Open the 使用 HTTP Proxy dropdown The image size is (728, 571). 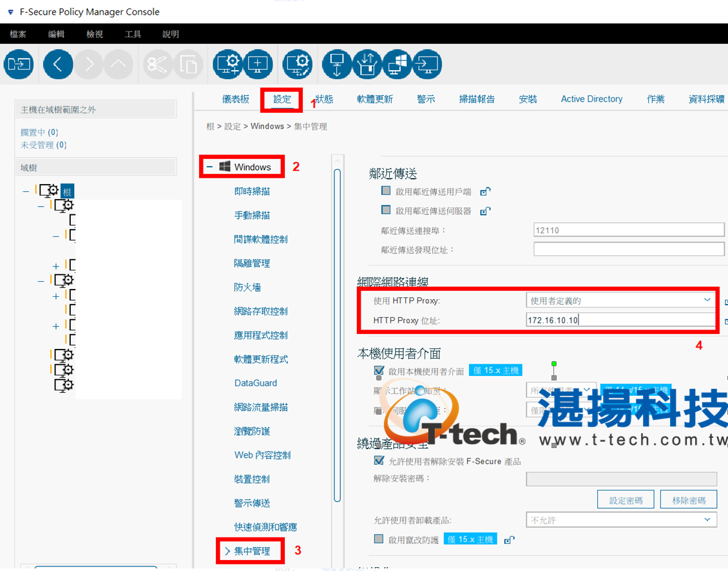[621, 301]
